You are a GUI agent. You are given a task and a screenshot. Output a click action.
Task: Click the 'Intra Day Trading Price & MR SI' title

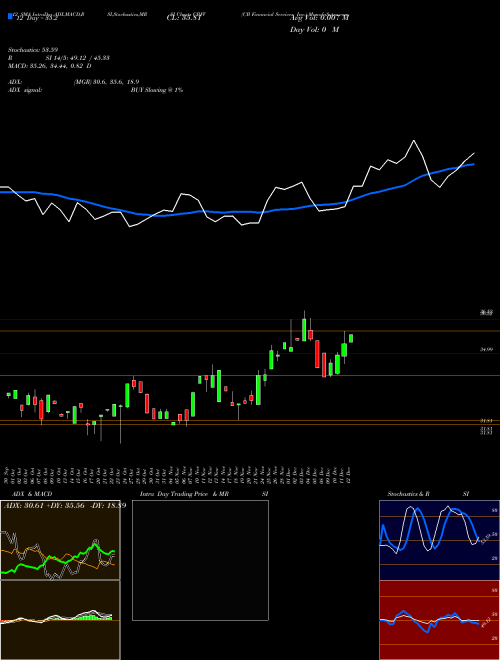tap(204, 494)
